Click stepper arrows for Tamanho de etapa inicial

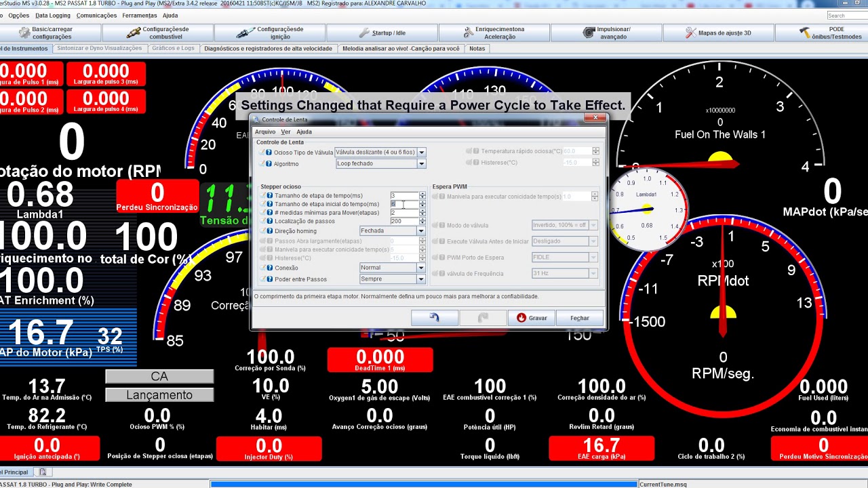click(x=422, y=204)
